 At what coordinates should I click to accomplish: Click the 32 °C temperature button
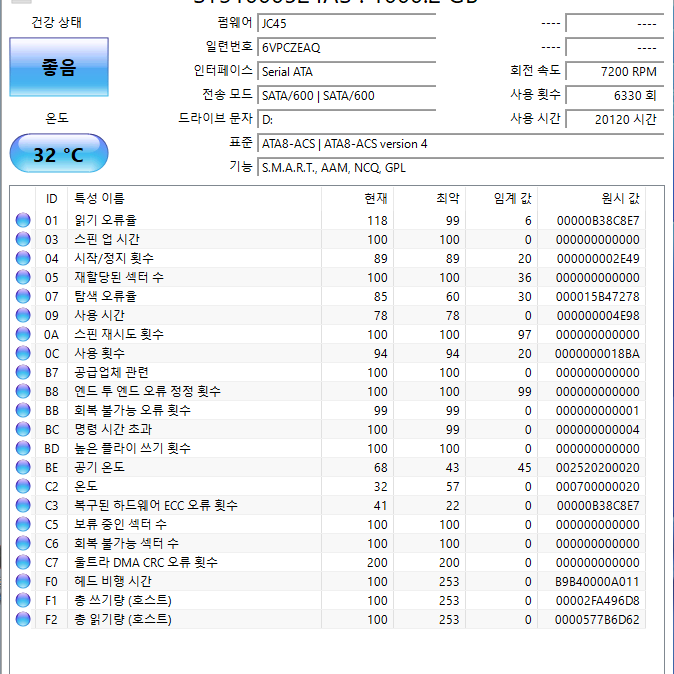[x=59, y=153]
